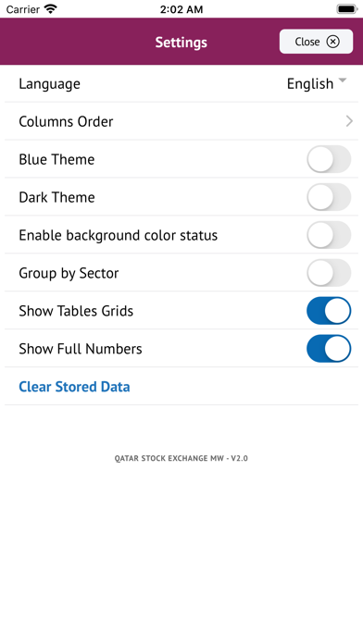Tap the Settings header title
This screenshot has width=363, height=644.
coord(181,42)
